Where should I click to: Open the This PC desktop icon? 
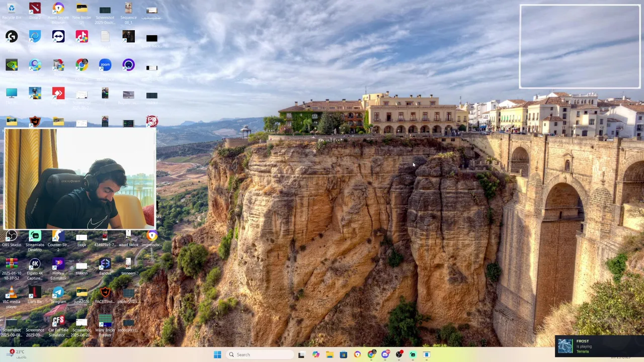(12, 94)
